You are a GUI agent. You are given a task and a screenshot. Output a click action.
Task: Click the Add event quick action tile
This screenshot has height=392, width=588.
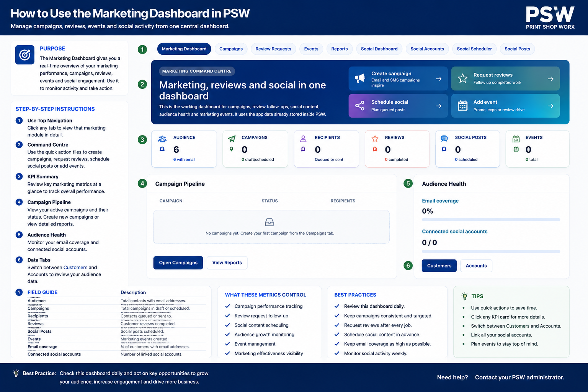click(505, 106)
